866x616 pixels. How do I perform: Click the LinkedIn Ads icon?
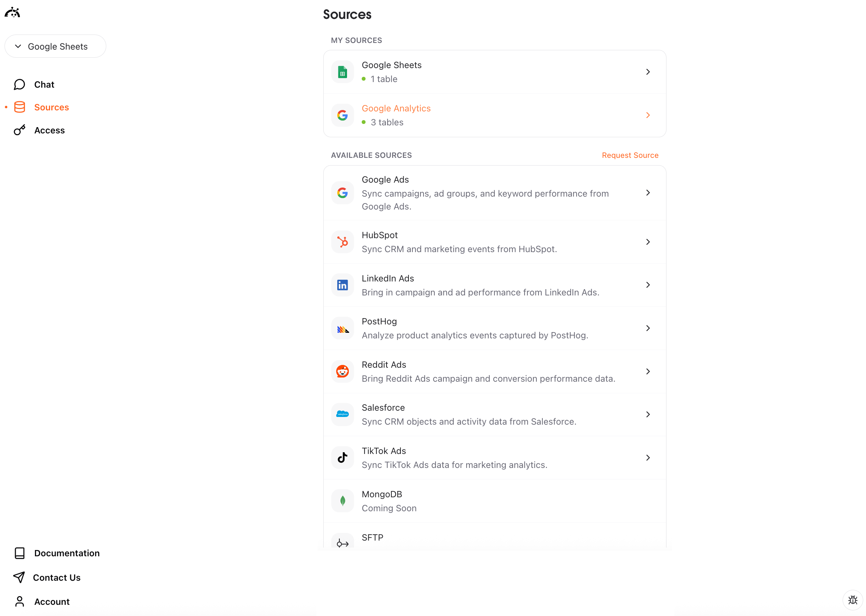pyautogui.click(x=342, y=285)
